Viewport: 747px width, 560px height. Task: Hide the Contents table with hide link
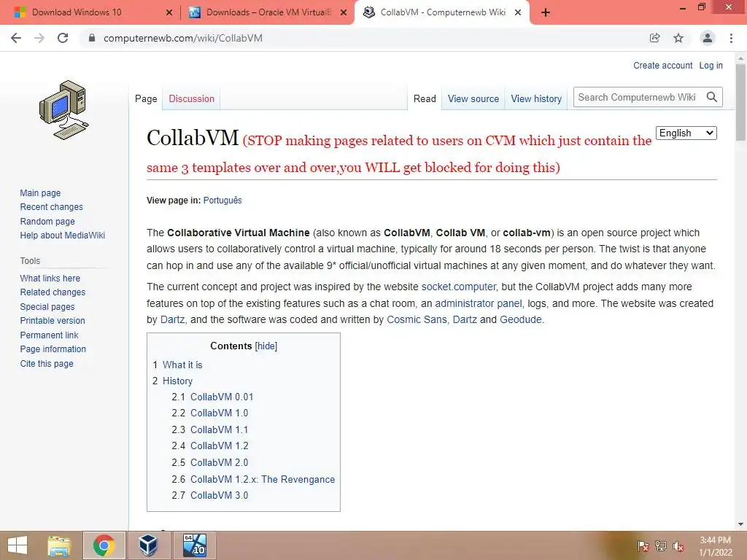point(266,346)
